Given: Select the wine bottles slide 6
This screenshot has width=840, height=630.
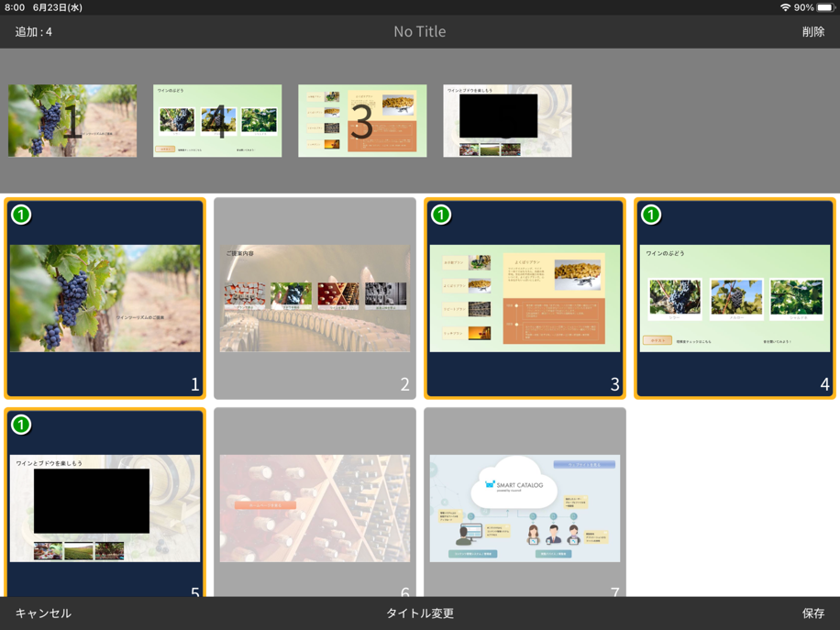Looking at the screenshot, I should point(315,507).
